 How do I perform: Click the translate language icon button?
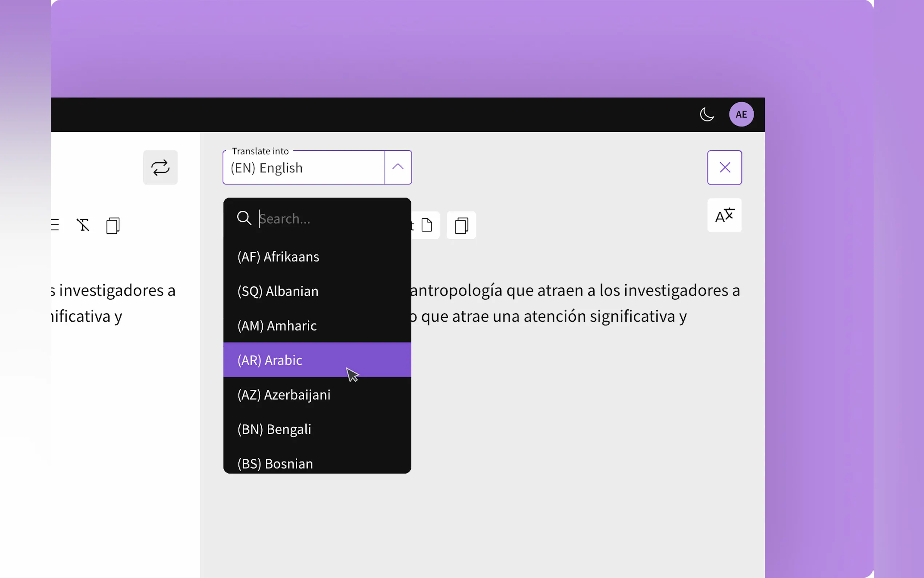point(724,215)
